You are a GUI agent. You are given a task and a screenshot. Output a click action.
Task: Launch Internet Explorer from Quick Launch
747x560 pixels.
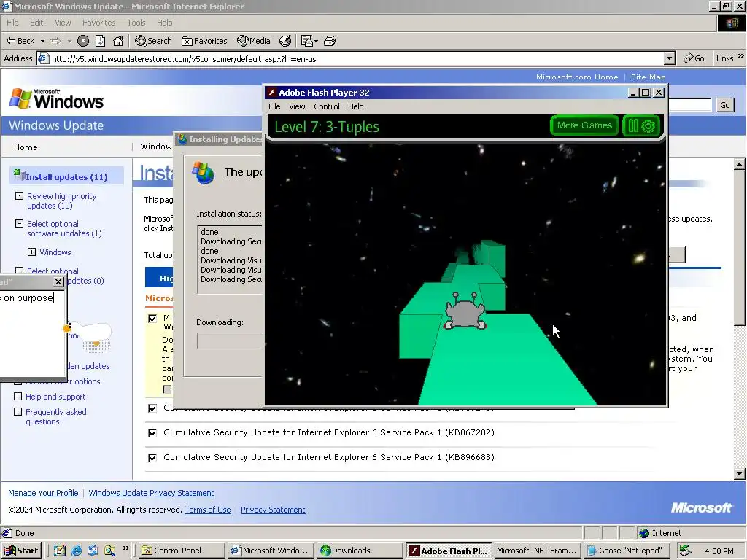click(x=76, y=551)
